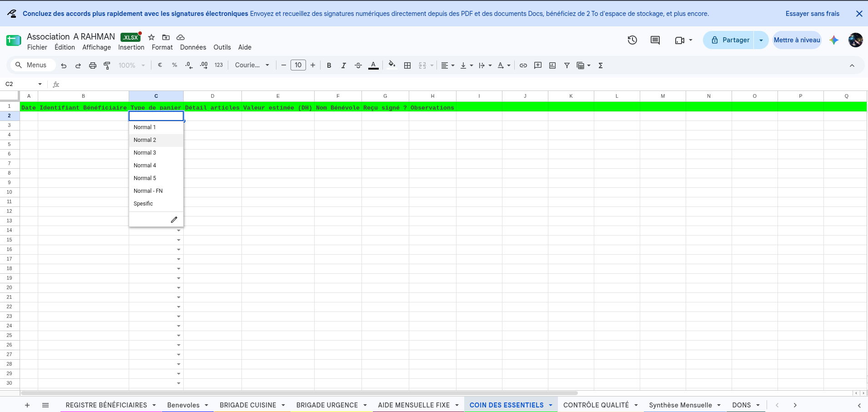The image size is (868, 412).
Task: Open the text color picker
Action: pyautogui.click(x=373, y=65)
